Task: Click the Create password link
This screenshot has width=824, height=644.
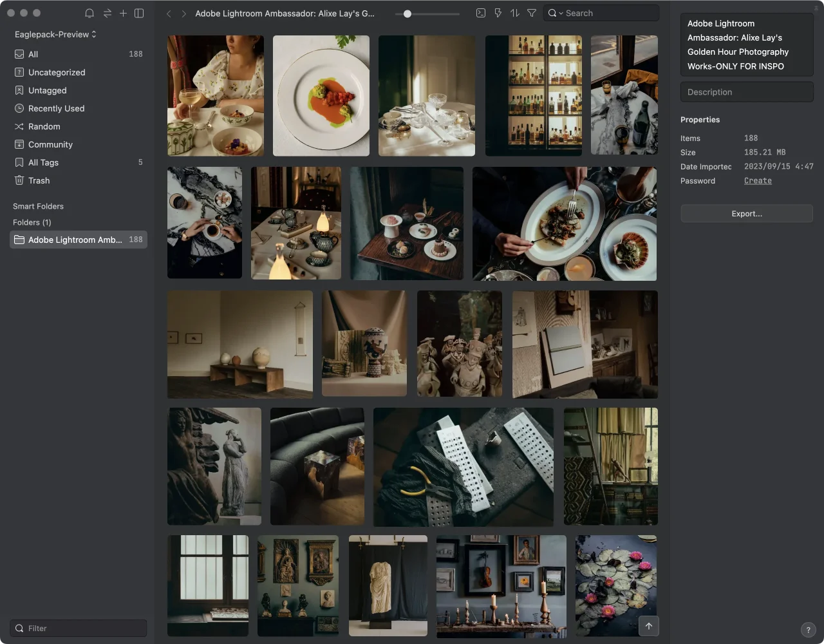Action: 758,181
